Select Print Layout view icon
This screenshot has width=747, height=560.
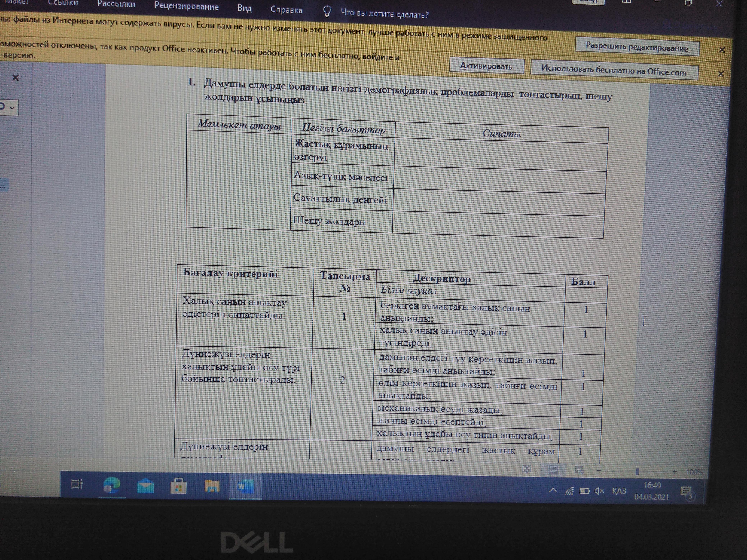coord(553,470)
